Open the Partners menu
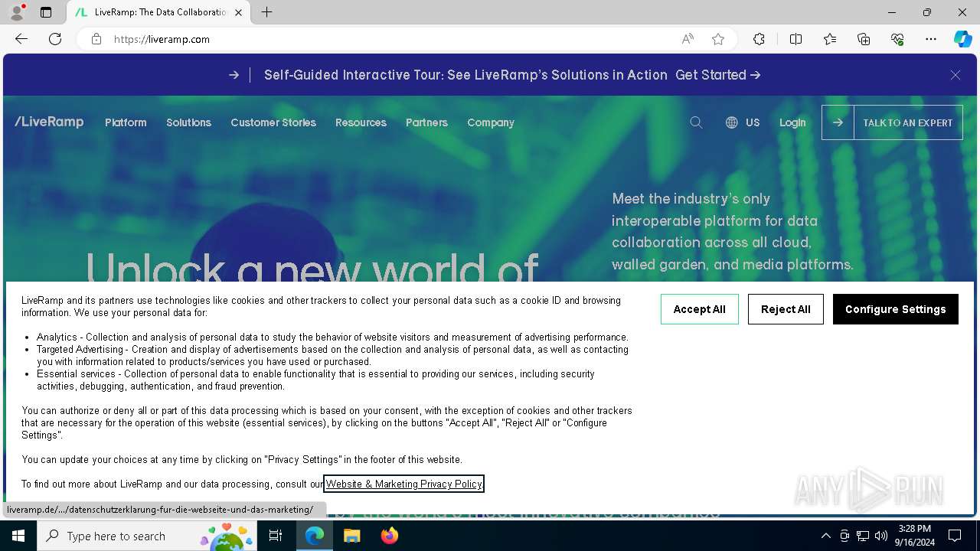 click(x=426, y=122)
